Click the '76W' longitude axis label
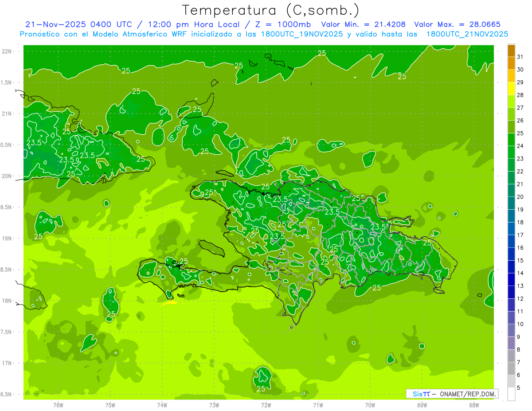Viewport: 532px width, 411px height. coord(58,405)
